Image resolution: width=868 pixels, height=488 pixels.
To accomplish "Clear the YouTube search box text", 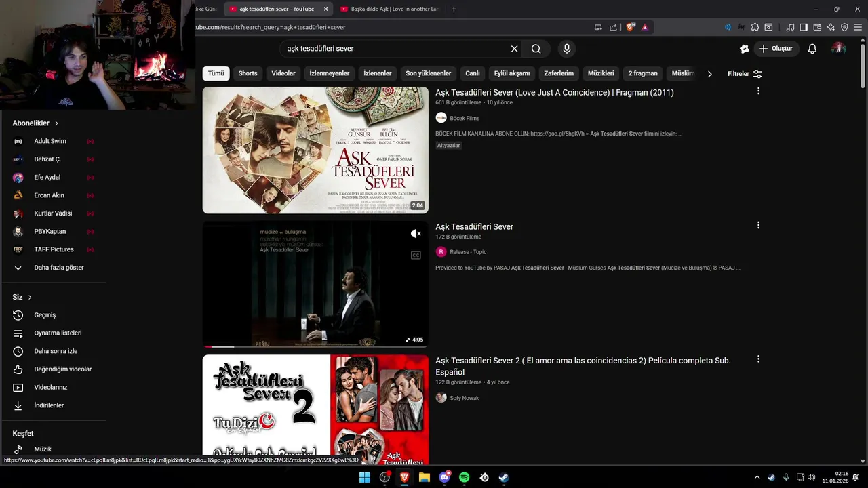I will pos(514,49).
